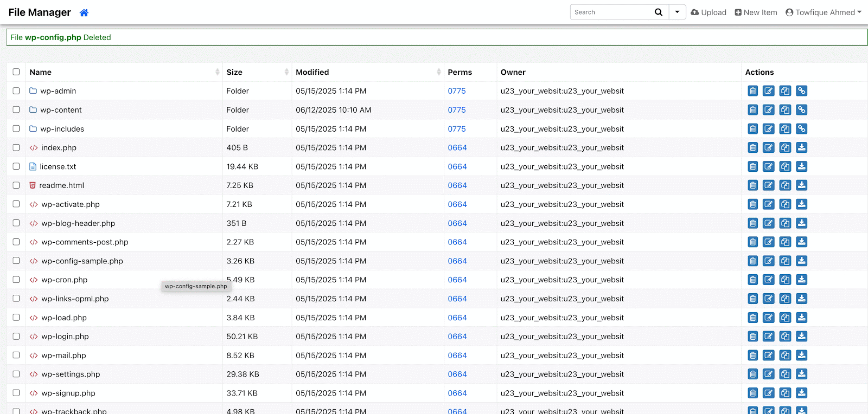Screen dimensions: 868x414
Task: Click 0664 perms of wp-login.php
Action: coord(457,337)
